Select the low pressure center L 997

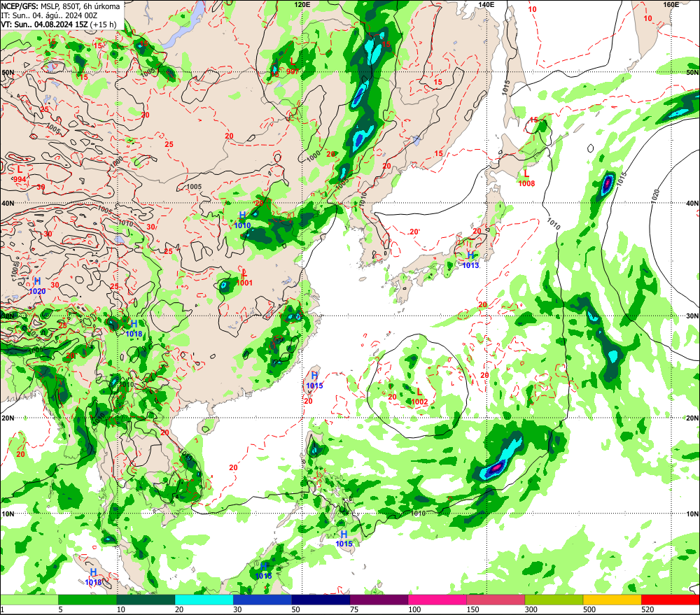[x=293, y=66]
